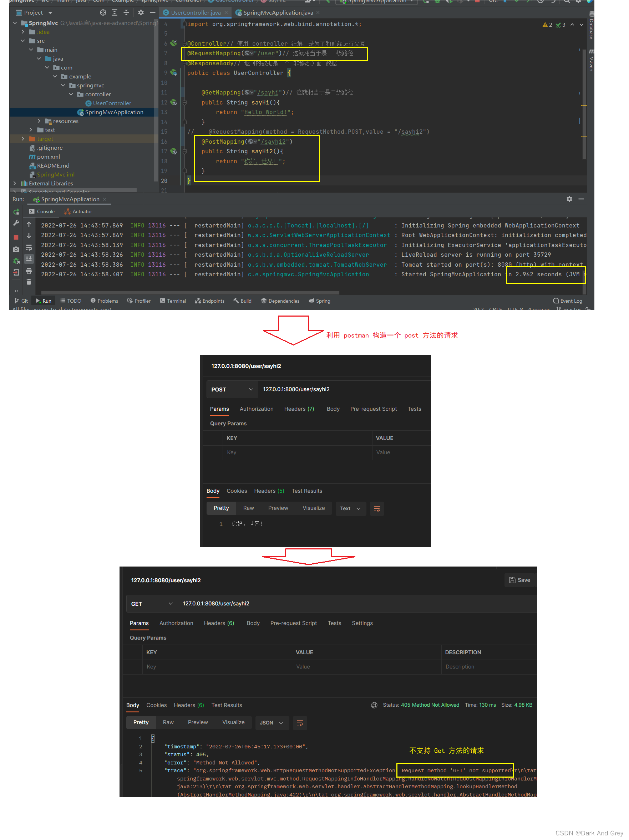Open Settings tab in GET request
Image resolution: width=629 pixels, height=840 pixels.
[x=362, y=623]
